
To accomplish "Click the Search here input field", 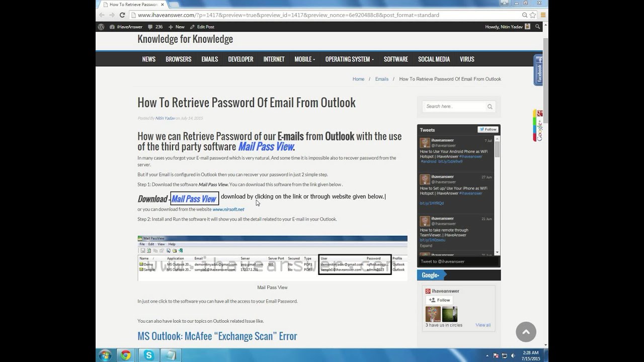I will pyautogui.click(x=455, y=107).
